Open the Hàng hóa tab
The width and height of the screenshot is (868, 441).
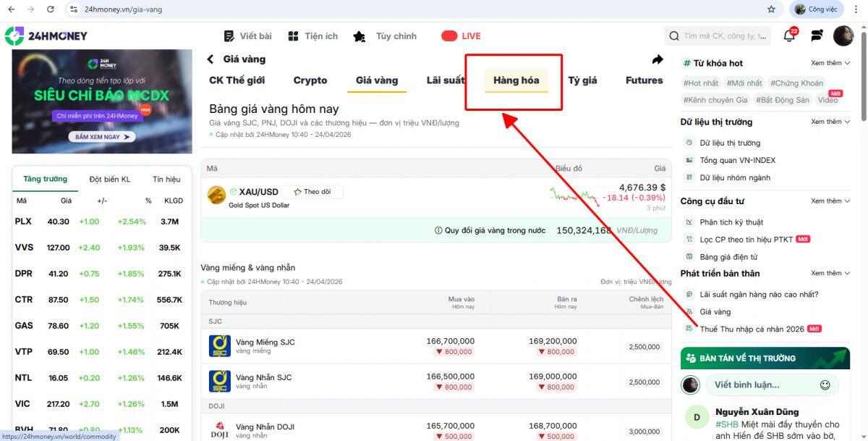(x=516, y=80)
